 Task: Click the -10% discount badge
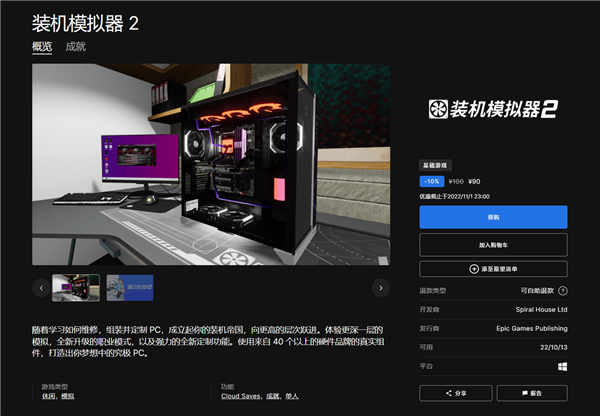click(431, 181)
